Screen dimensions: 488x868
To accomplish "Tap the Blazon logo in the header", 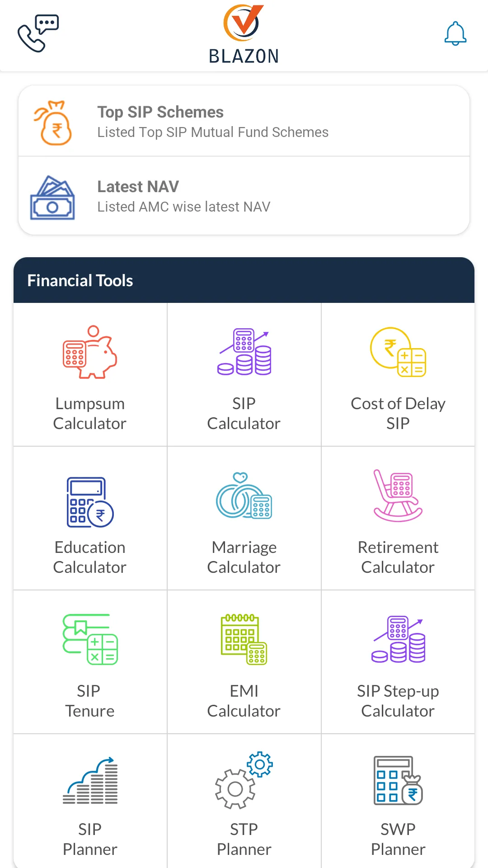I will coord(244,34).
